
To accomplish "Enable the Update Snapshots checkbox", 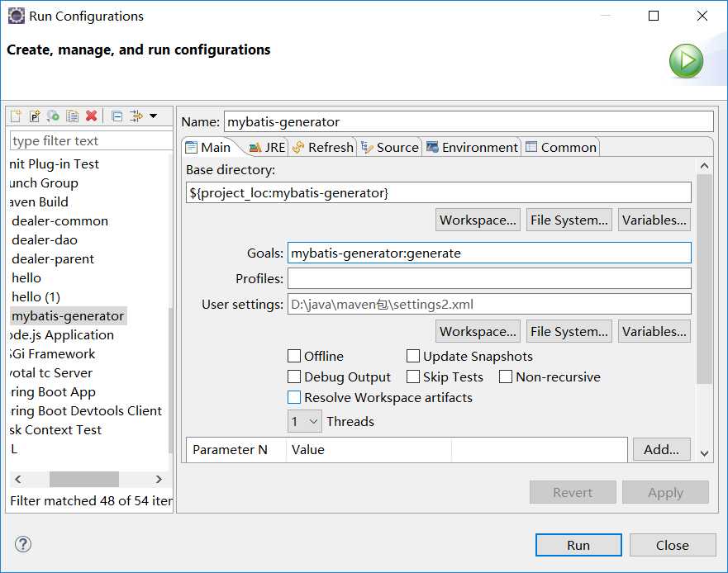I will (x=412, y=356).
